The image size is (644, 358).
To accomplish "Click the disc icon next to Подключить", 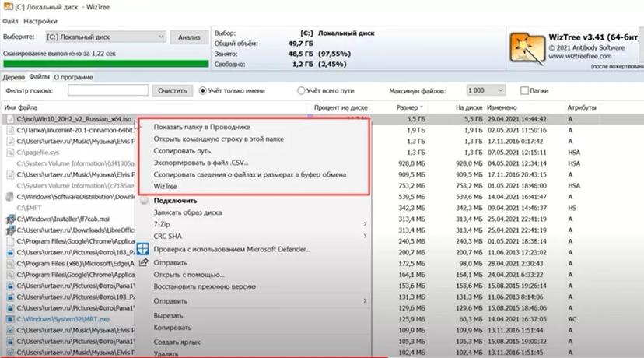I will pyautogui.click(x=144, y=201).
